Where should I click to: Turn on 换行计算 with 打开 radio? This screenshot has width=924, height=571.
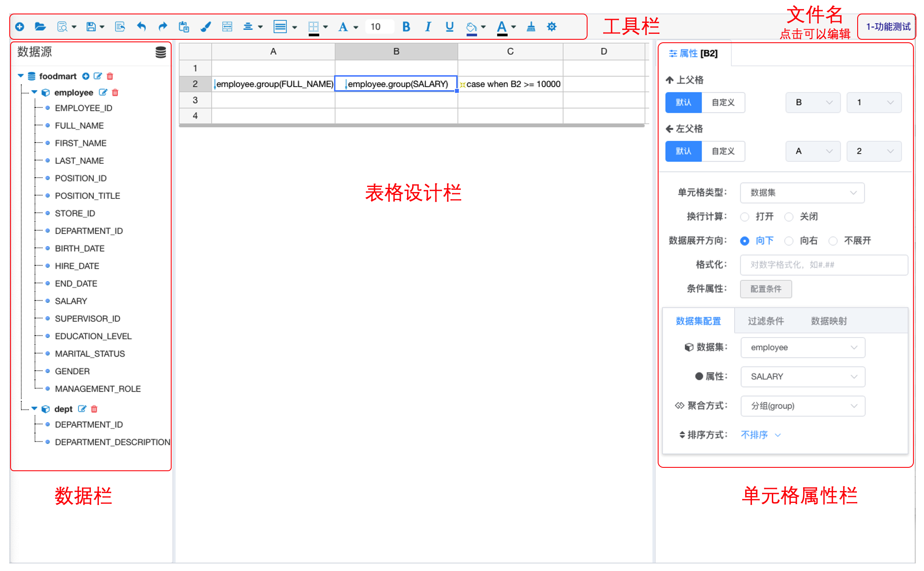pos(745,217)
